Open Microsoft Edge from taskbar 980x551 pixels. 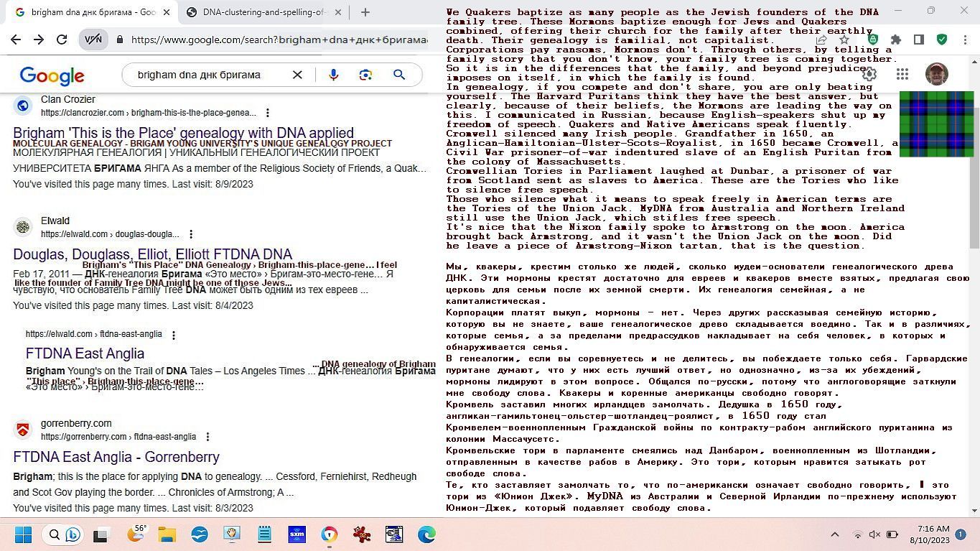[x=426, y=534]
